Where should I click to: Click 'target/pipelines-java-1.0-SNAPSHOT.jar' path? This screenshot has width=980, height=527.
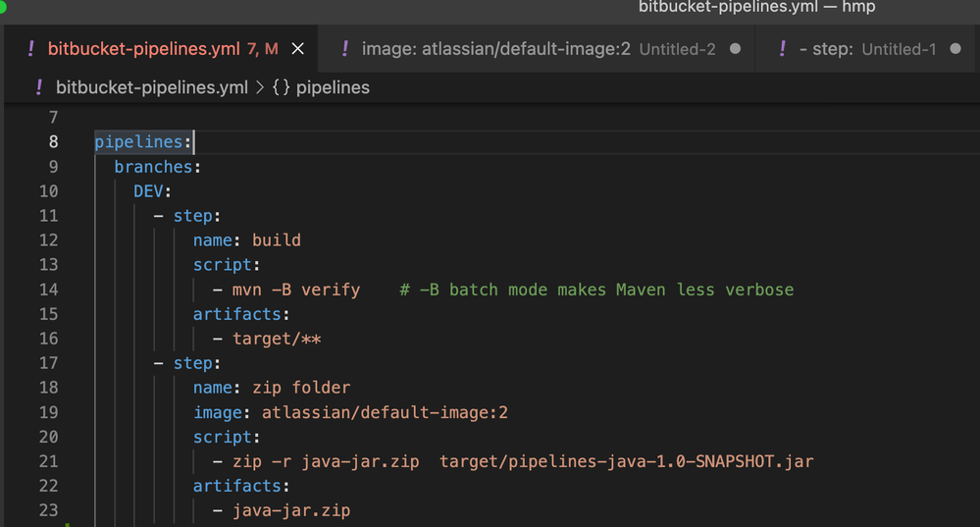(626, 461)
